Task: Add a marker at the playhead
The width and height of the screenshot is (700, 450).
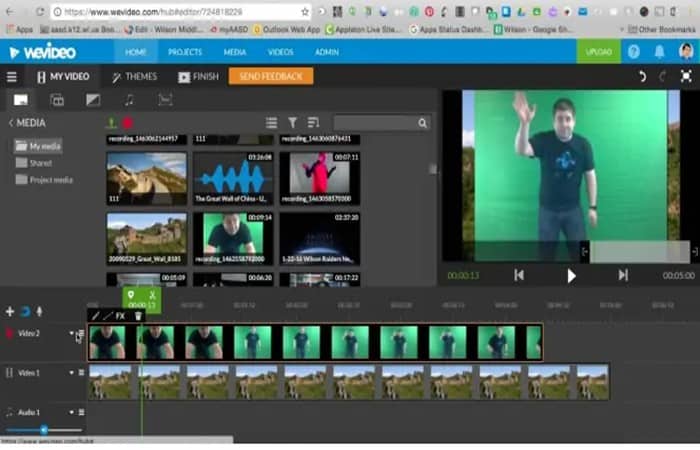Action: (131, 295)
